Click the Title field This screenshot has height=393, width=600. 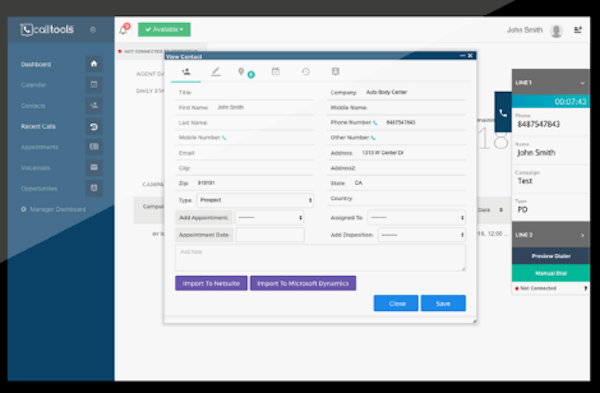tap(245, 93)
